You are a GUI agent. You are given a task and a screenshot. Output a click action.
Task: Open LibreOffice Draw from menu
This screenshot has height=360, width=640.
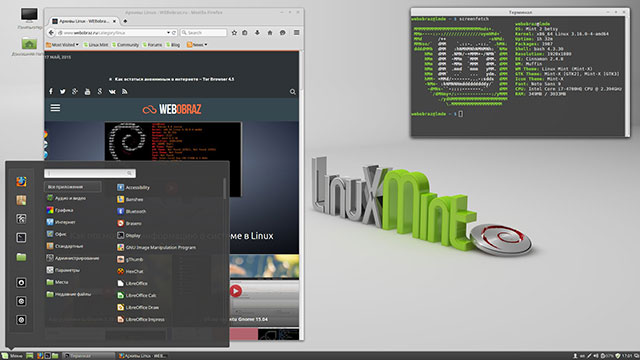(x=138, y=307)
